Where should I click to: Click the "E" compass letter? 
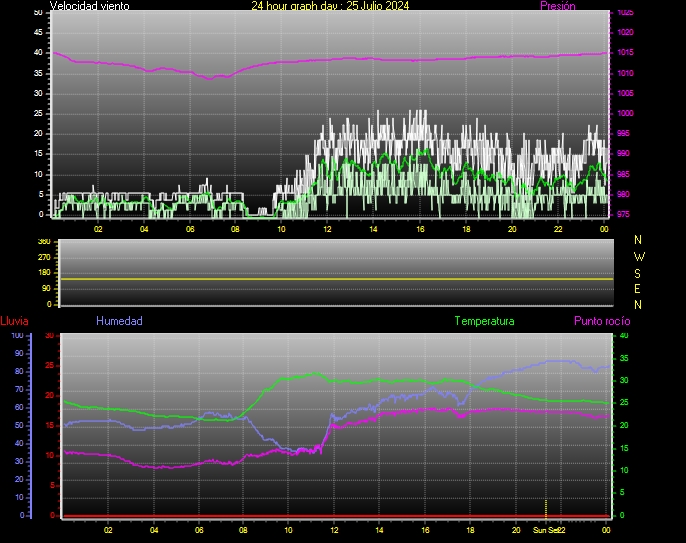click(x=637, y=289)
